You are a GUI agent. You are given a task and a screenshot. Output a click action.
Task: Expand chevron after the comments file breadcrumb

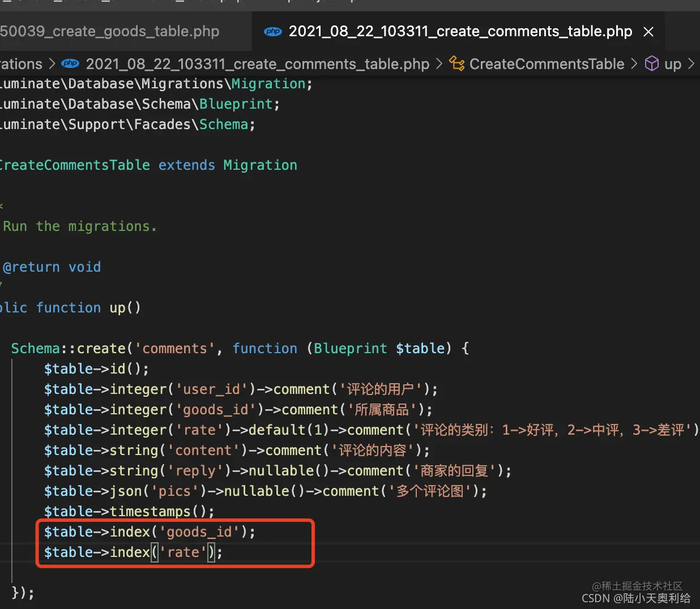click(439, 64)
